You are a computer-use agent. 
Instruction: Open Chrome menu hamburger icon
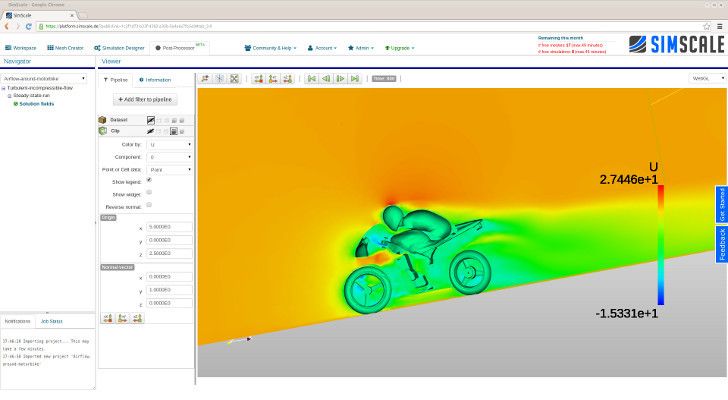point(720,26)
